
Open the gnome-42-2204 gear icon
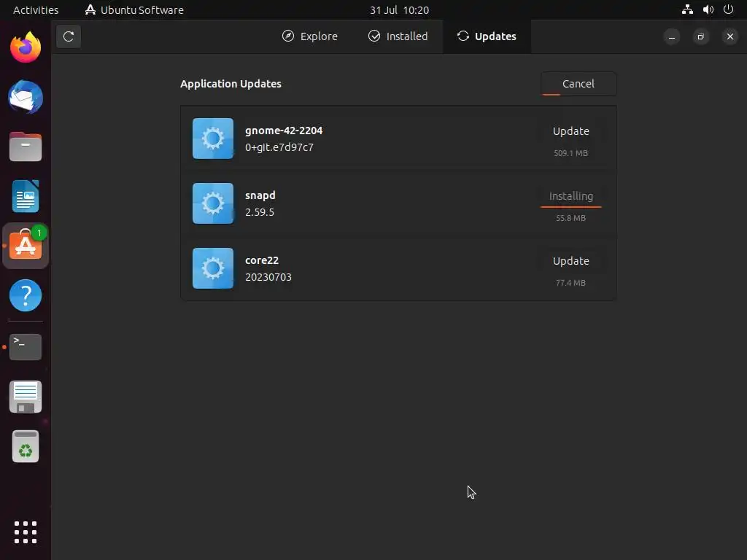[213, 139]
